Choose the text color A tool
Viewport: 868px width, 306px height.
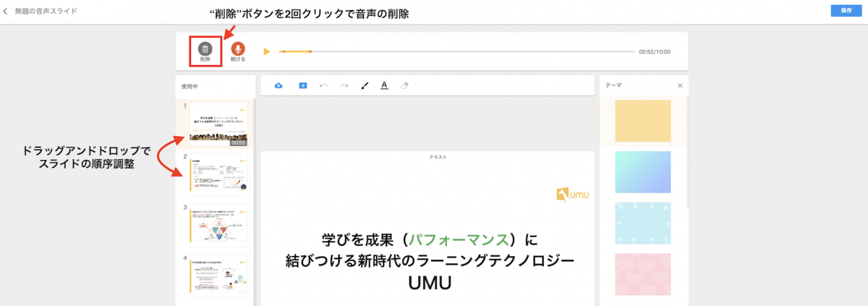(384, 85)
